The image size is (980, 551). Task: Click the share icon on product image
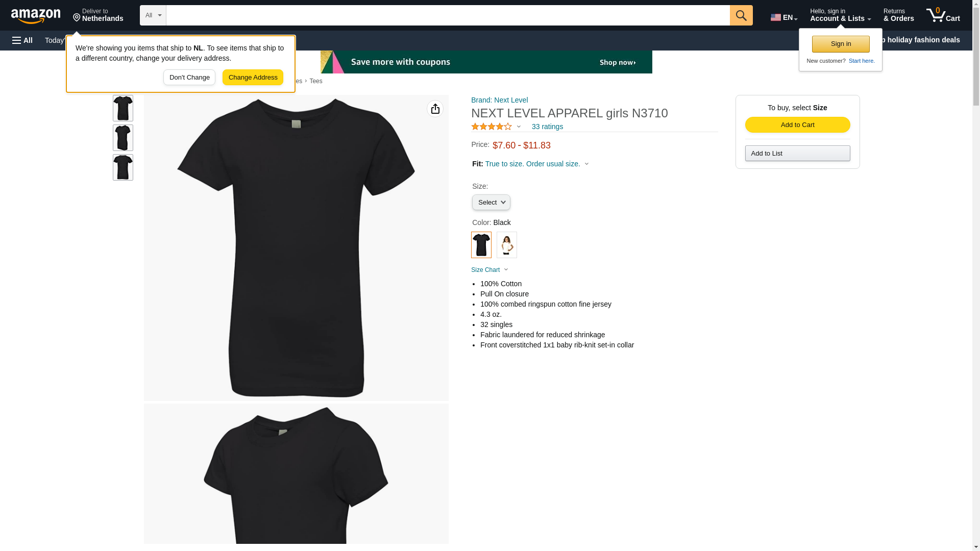(435, 109)
